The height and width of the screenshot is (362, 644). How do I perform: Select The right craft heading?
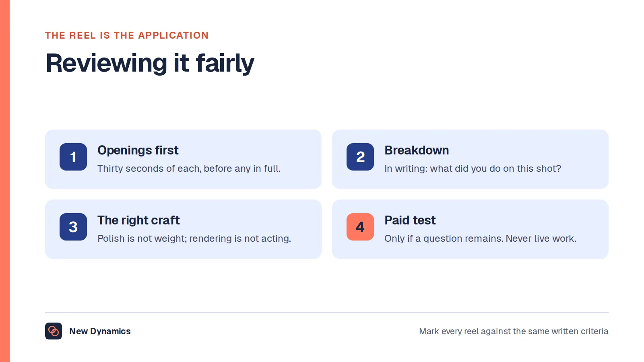coord(138,220)
